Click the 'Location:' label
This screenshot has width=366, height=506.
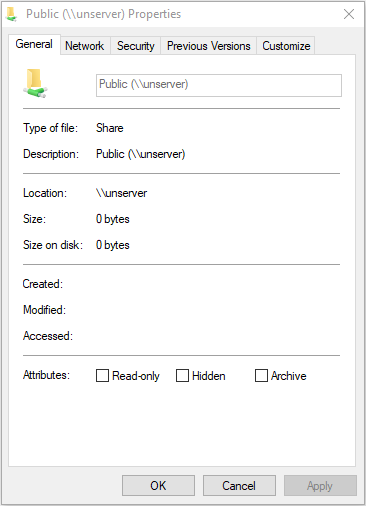45,193
